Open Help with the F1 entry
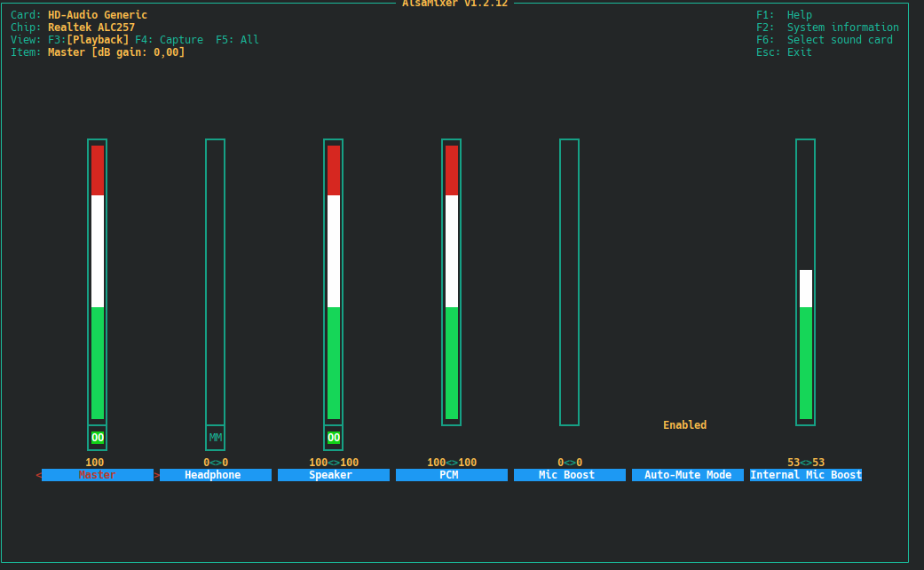The width and height of the screenshot is (924, 570). [x=784, y=15]
